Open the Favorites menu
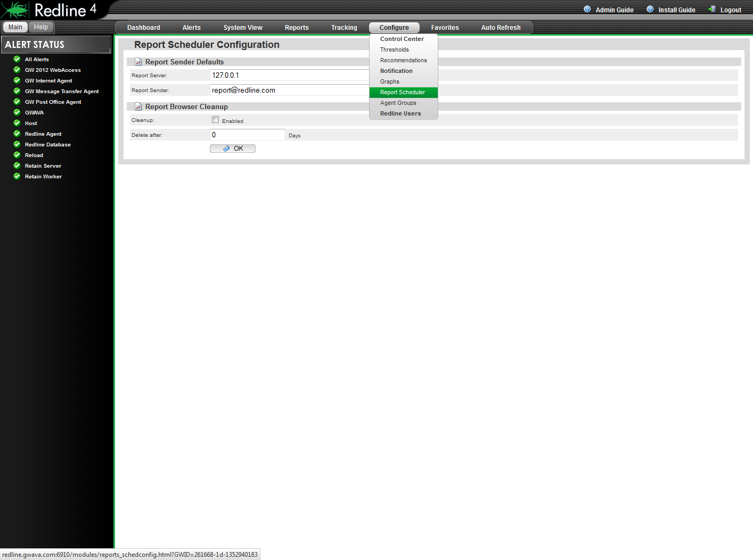This screenshot has height=560, width=753. click(445, 28)
